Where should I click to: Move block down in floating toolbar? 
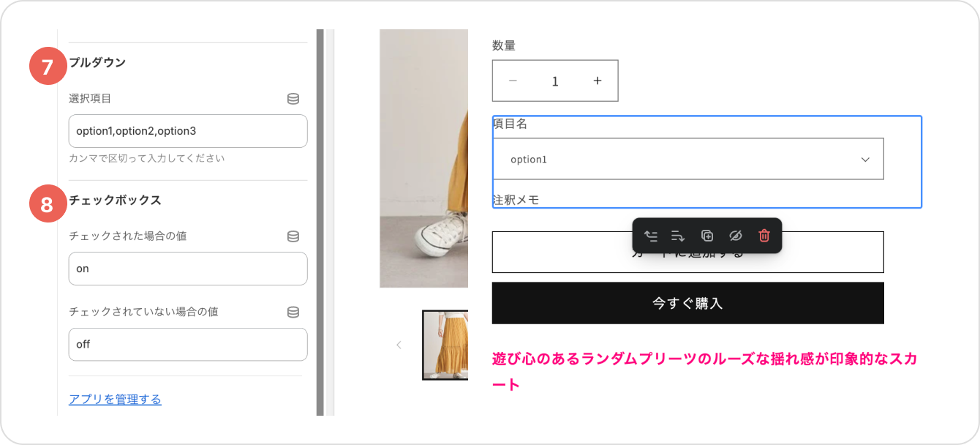pos(678,236)
